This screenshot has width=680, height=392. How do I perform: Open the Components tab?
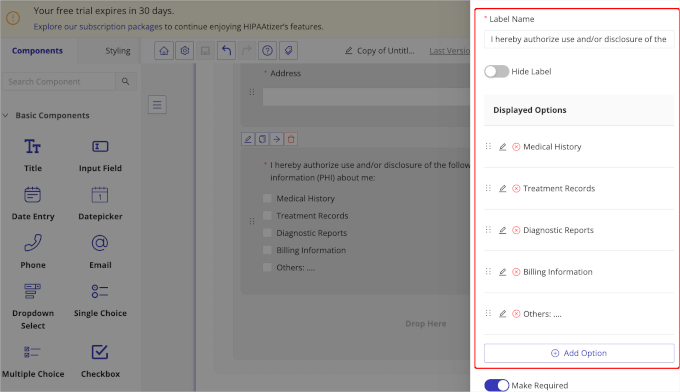37,51
